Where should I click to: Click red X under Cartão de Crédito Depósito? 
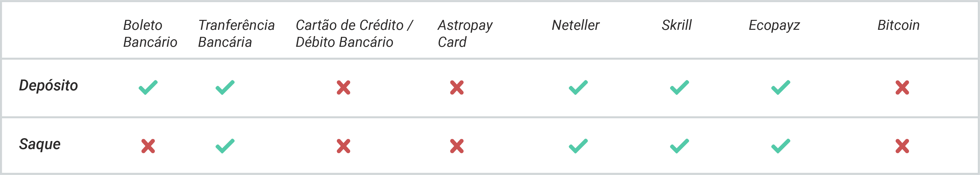point(344,87)
